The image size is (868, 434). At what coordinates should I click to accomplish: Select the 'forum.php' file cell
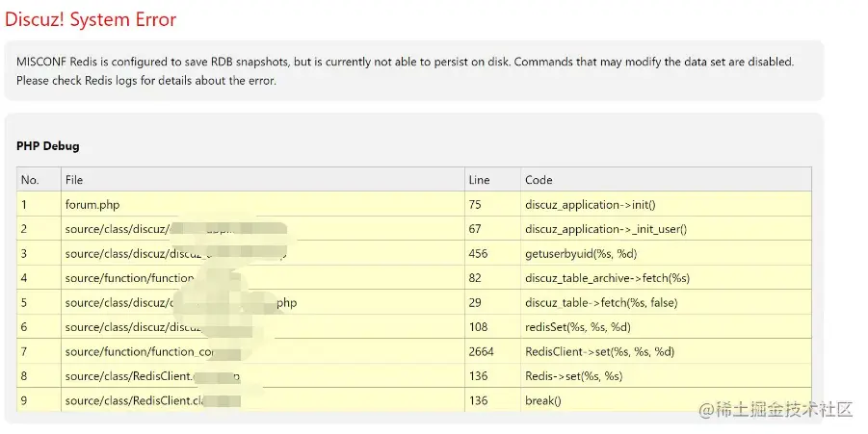[263, 204]
